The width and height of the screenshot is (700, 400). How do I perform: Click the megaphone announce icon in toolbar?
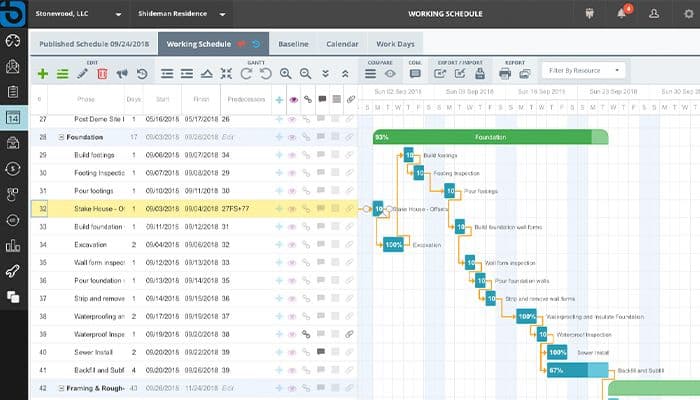pyautogui.click(x=121, y=73)
